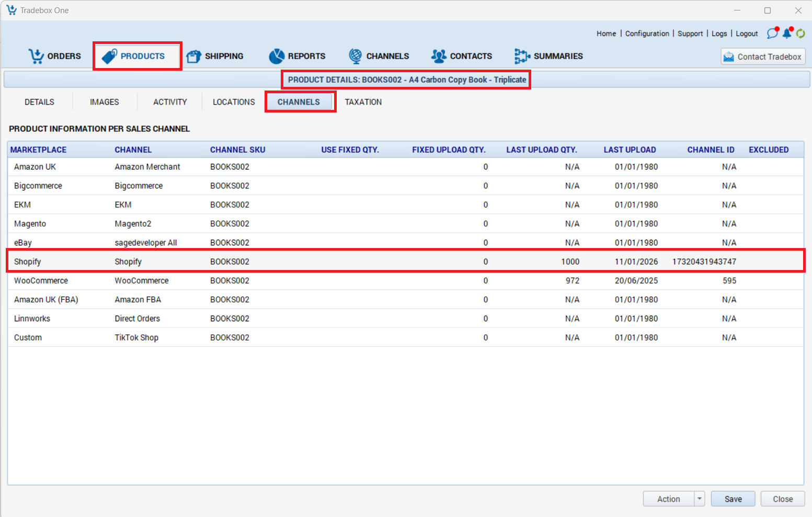This screenshot has width=812, height=517.
Task: Switch to the Taxation tab
Action: pos(363,102)
